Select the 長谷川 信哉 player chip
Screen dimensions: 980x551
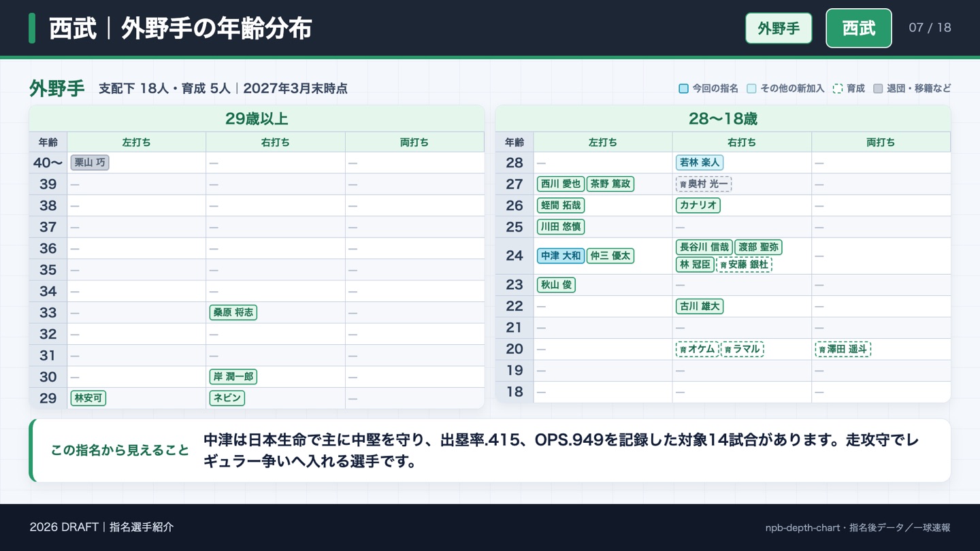[704, 247]
